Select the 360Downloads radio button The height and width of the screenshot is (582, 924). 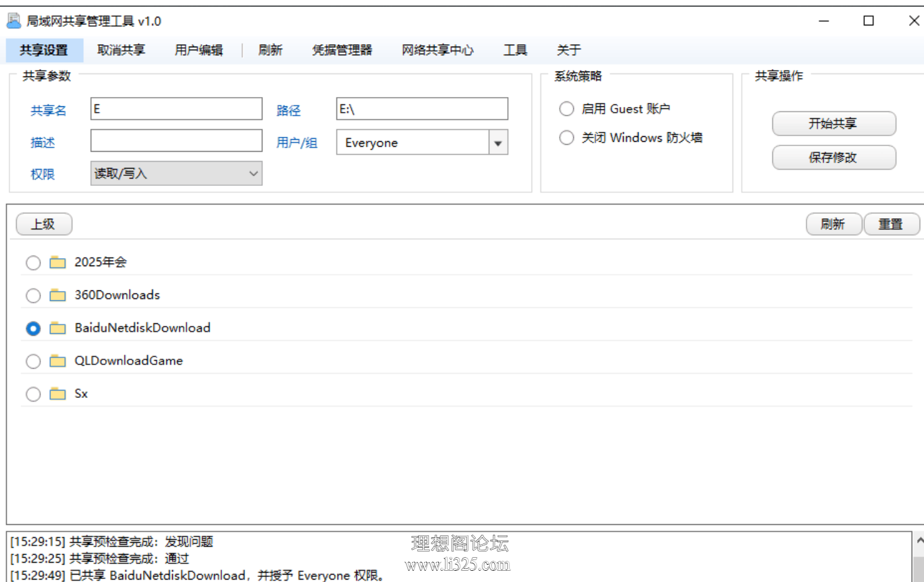click(x=33, y=295)
